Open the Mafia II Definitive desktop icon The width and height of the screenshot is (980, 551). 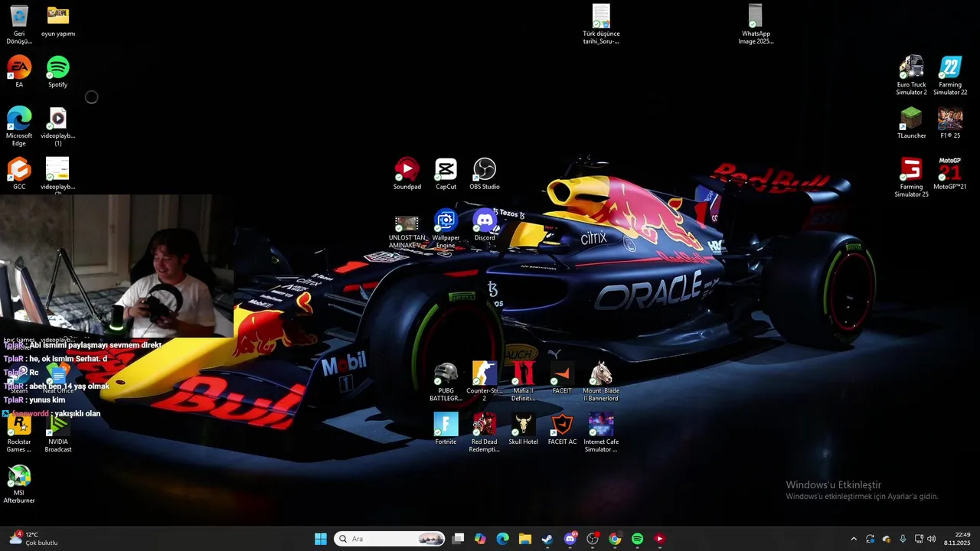point(524,382)
